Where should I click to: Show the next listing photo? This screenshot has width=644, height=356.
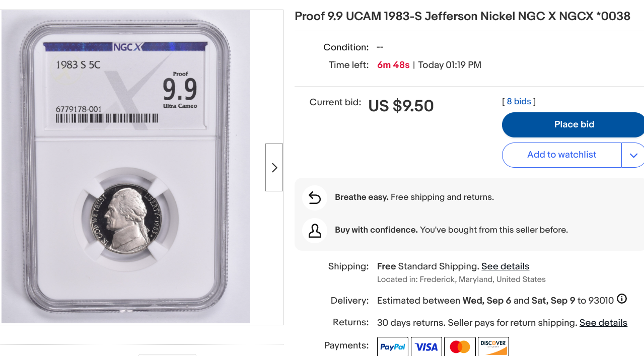pos(274,167)
